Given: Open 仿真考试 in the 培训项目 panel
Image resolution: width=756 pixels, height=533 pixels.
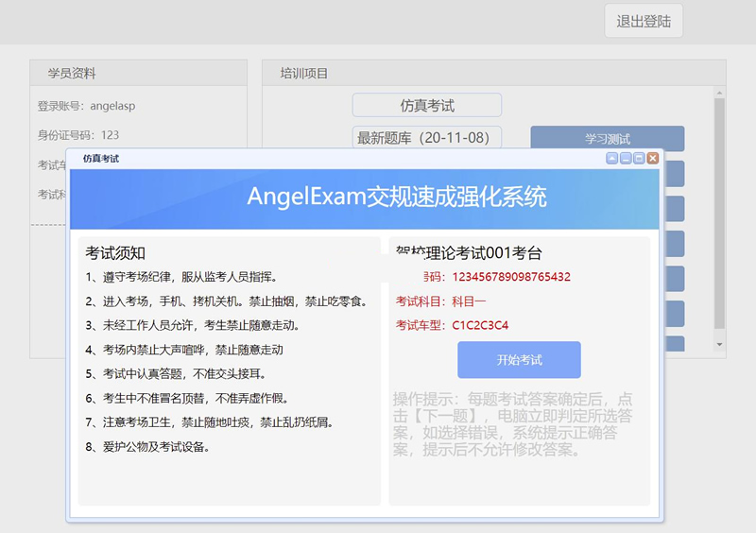Looking at the screenshot, I should pos(426,105).
